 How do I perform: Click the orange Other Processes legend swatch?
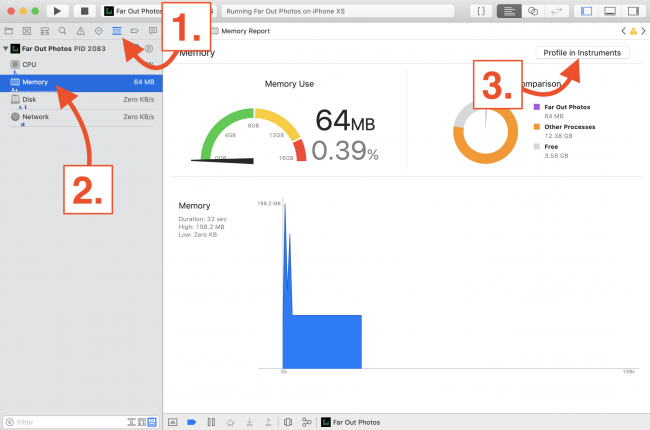point(537,127)
